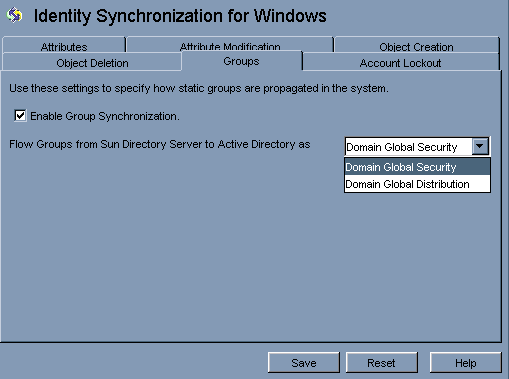Select the Groups tab
This screenshot has width=509, height=379.
tap(241, 61)
